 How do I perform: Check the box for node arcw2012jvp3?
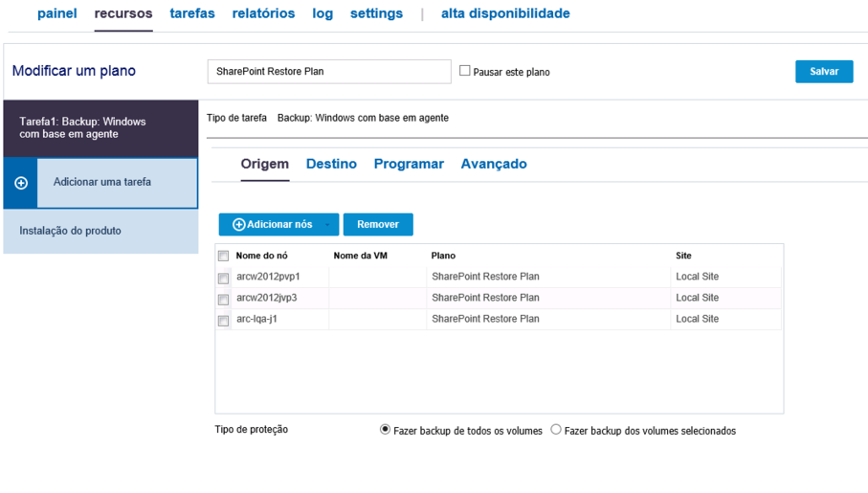(224, 299)
